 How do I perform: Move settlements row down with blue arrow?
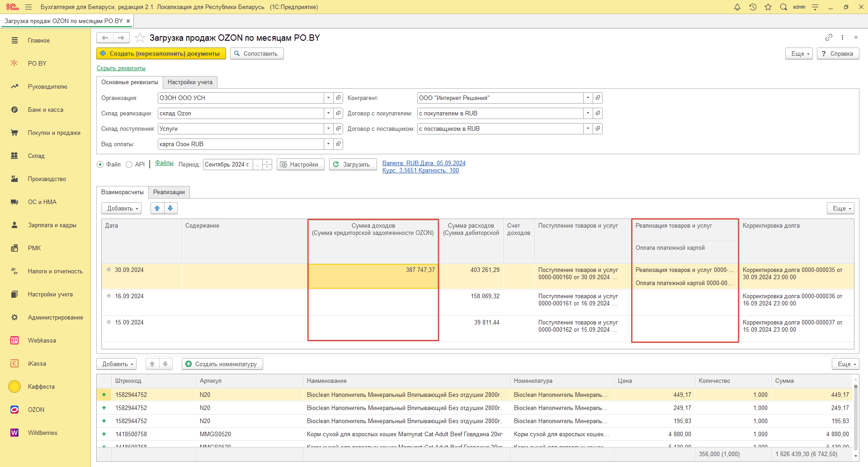(x=170, y=208)
